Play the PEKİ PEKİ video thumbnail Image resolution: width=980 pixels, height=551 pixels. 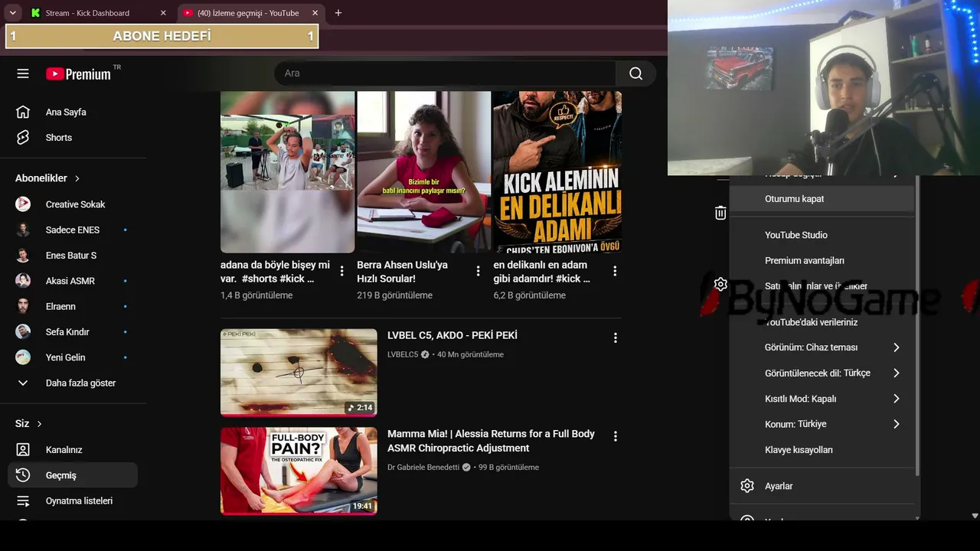299,373
